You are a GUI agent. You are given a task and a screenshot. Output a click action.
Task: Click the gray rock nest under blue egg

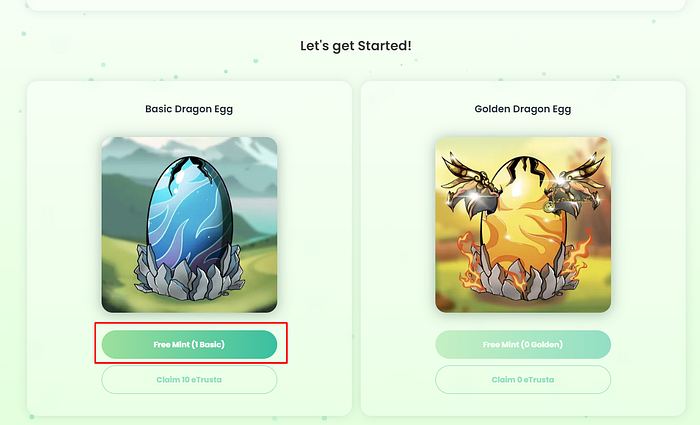click(189, 275)
